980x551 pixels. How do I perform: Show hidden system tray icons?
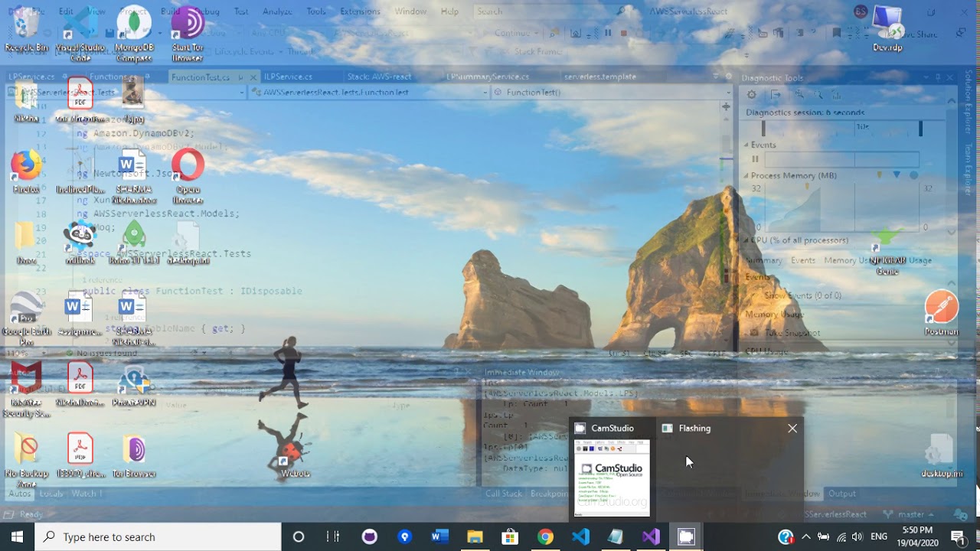(805, 536)
